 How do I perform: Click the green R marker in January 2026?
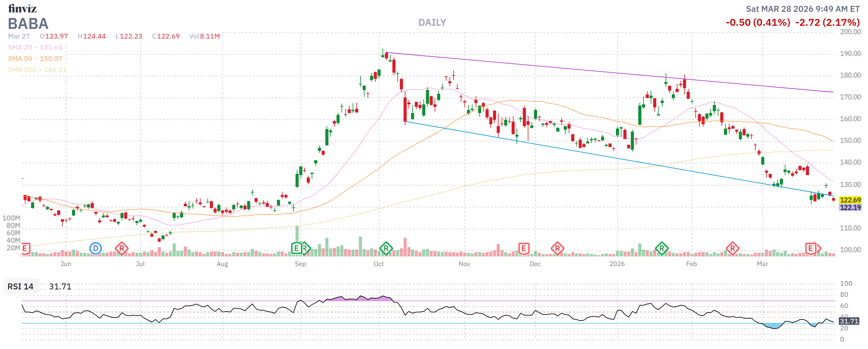pos(662,249)
